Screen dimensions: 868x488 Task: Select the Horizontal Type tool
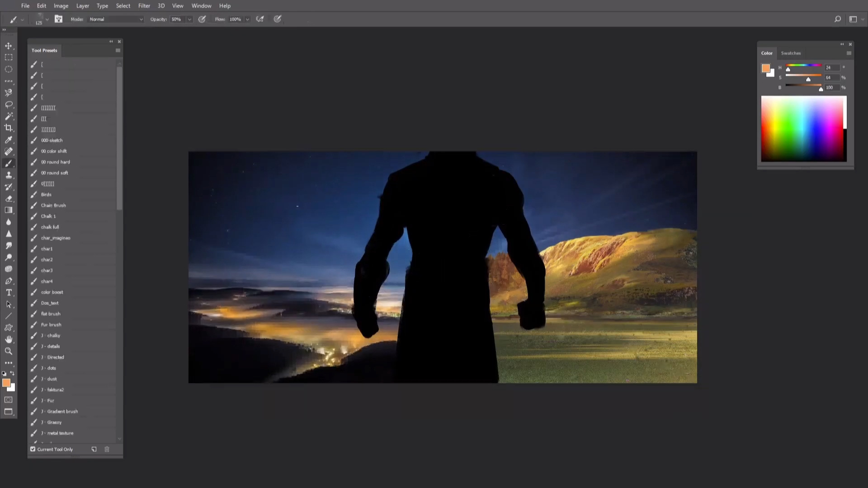tap(9, 292)
